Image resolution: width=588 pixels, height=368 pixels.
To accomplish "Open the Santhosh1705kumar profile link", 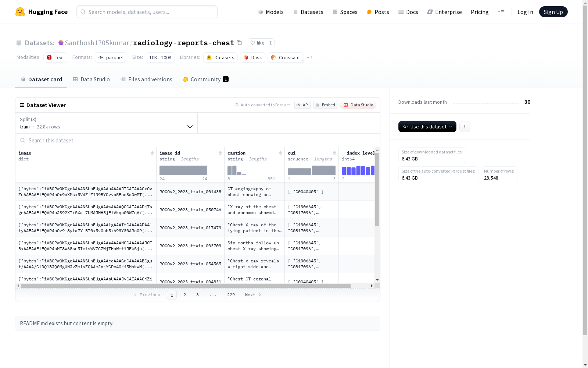I will (x=97, y=43).
